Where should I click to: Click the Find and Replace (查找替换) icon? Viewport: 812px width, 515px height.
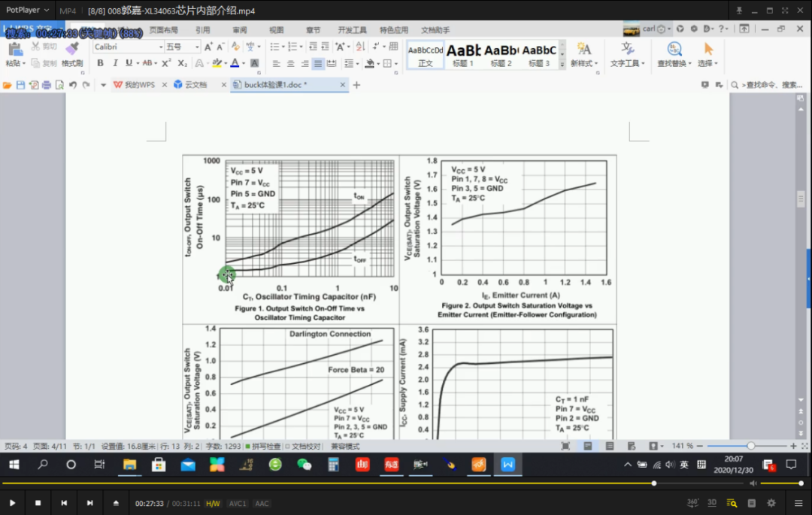pos(674,49)
